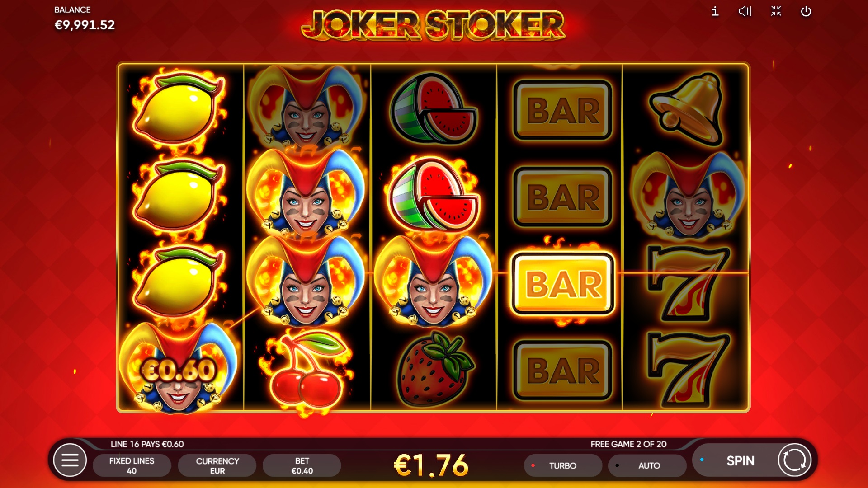The image size is (868, 488).
Task: Click the FIXED LINES 40 panel
Action: pos(132,465)
